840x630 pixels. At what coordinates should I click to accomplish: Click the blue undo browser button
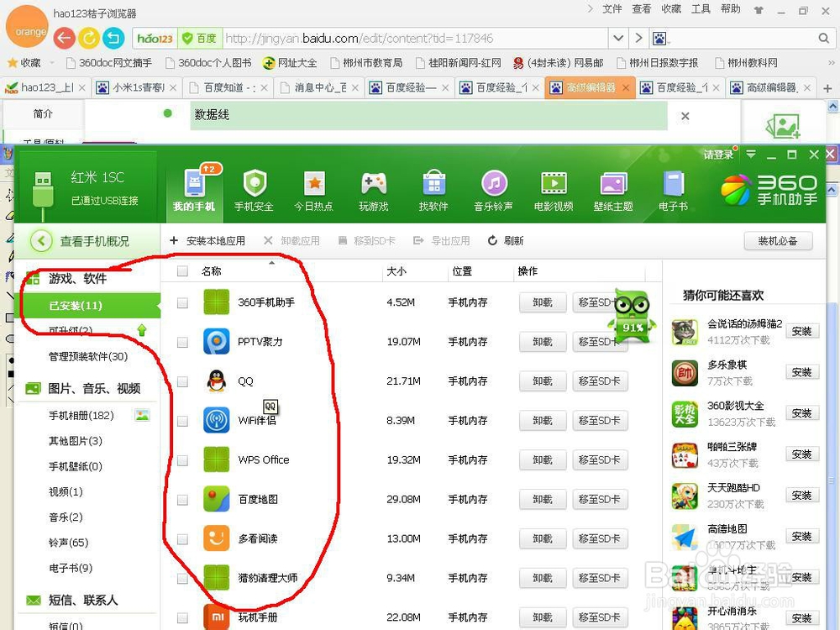pyautogui.click(x=113, y=38)
